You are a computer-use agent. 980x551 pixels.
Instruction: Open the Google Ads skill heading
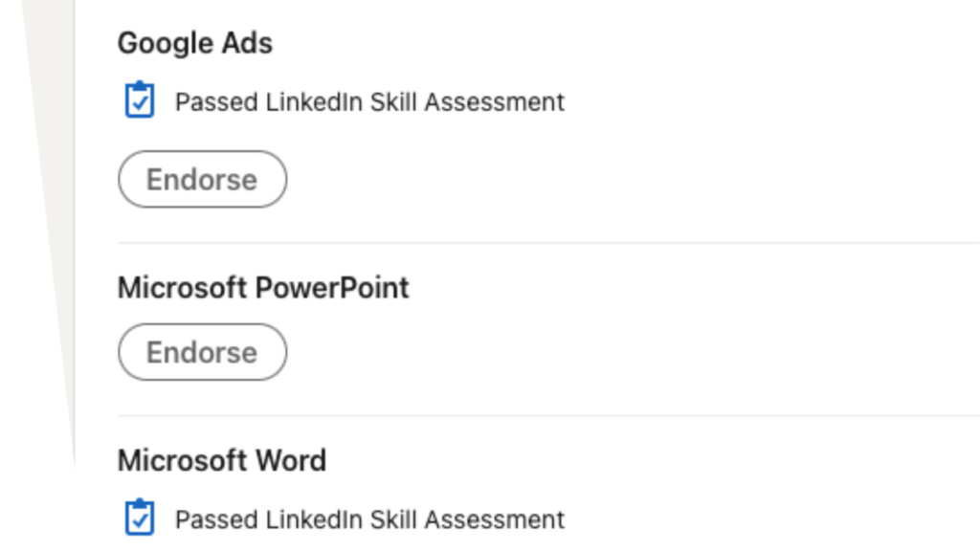(x=195, y=43)
